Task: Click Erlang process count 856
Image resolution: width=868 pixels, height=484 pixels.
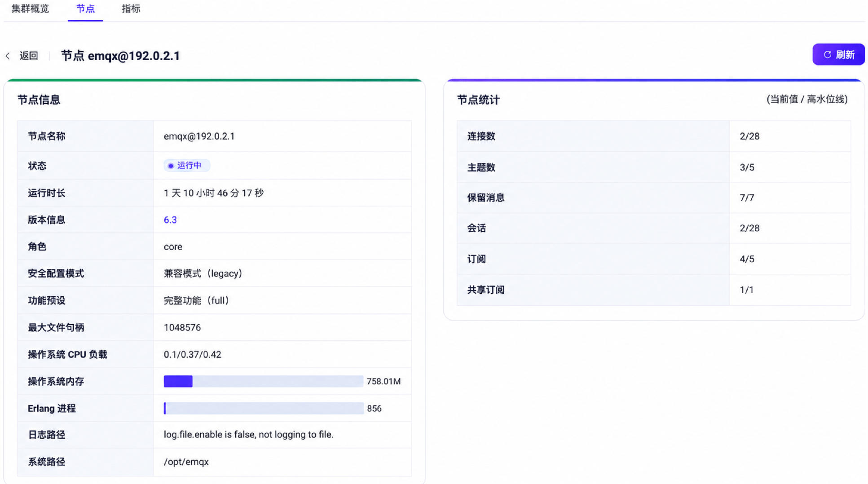Action: pos(374,409)
